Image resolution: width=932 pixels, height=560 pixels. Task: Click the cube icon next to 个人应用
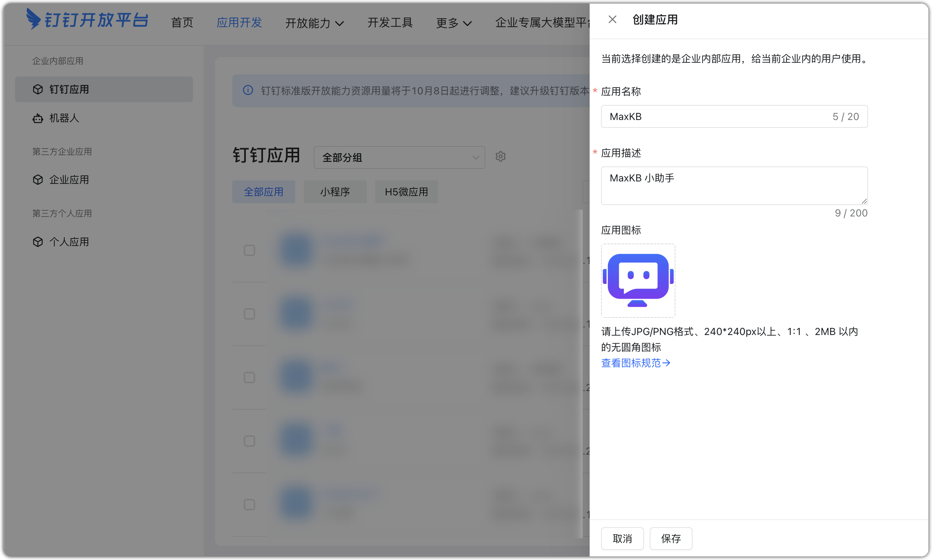(38, 242)
